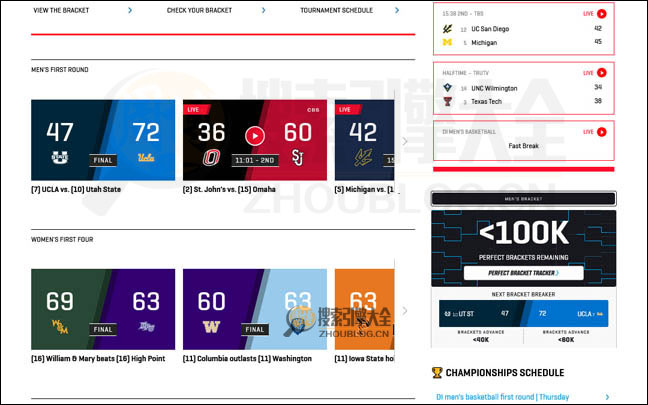Open the View the Bracket link
This screenshot has width=648, height=405.
point(61,10)
